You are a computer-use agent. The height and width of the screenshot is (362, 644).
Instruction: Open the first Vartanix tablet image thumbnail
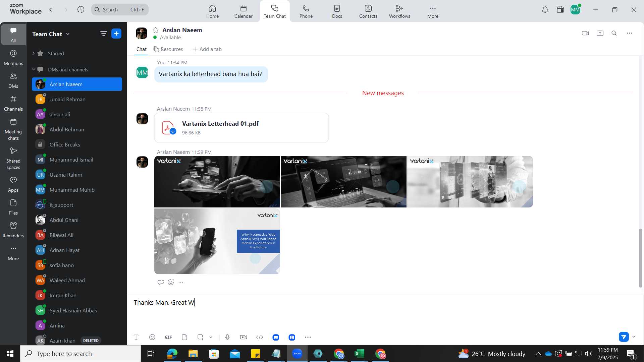point(217,181)
